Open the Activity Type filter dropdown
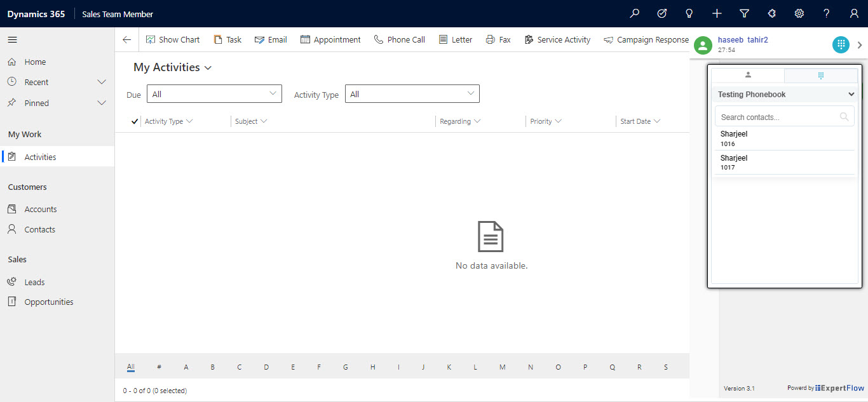Screen dimensions: 868x402 click(x=412, y=94)
